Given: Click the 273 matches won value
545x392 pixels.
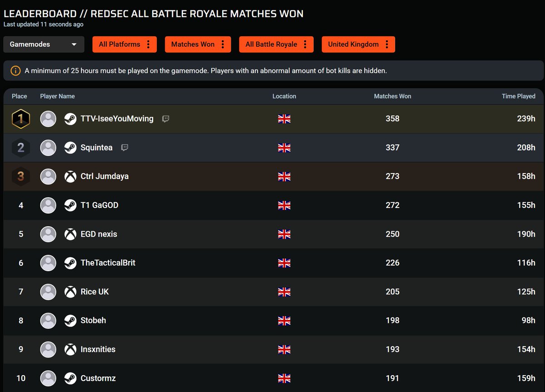Looking at the screenshot, I should [x=392, y=176].
